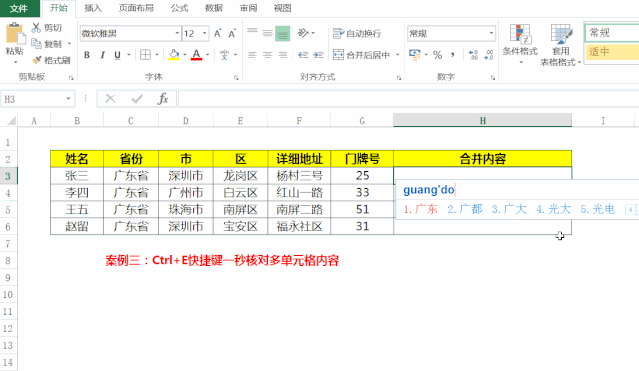Cancel formula entry X button
The image size is (639, 371).
[110, 99]
